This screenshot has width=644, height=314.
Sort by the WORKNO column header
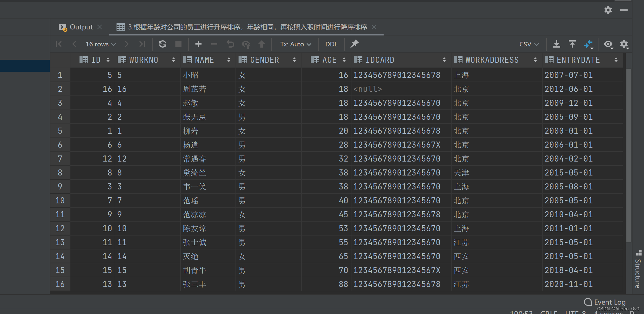[x=147, y=60]
